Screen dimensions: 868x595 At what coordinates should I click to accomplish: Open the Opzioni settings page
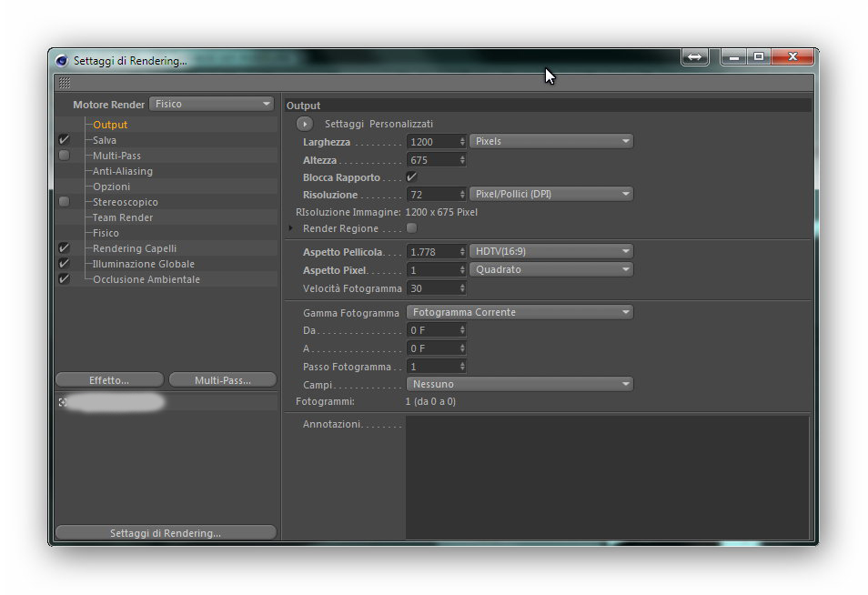pos(111,187)
